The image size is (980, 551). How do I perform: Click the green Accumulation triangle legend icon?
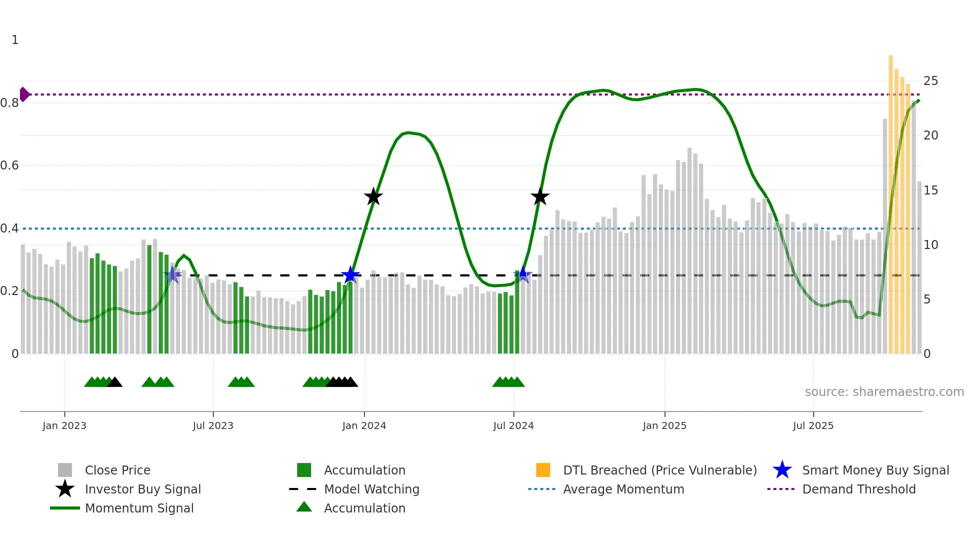[304, 507]
